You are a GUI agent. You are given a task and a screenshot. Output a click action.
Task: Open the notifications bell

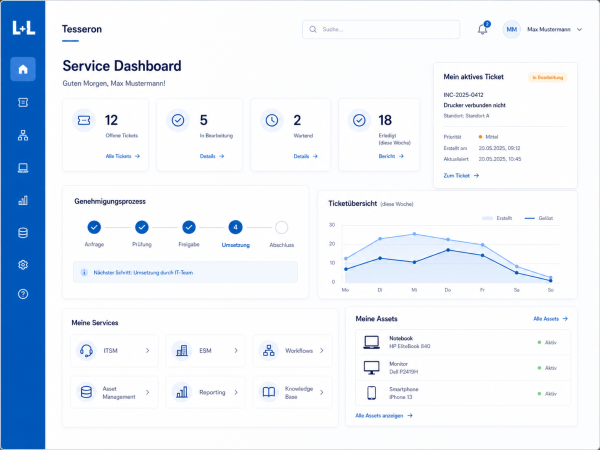[483, 29]
